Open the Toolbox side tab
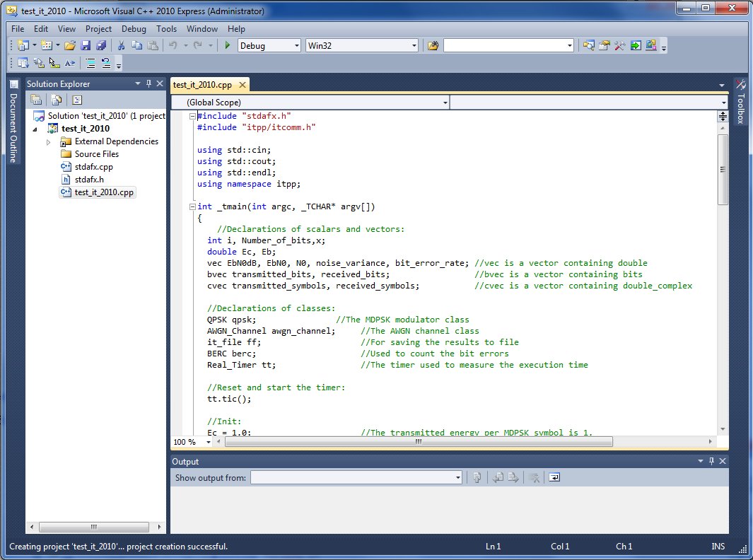The image size is (753, 560). [x=740, y=101]
